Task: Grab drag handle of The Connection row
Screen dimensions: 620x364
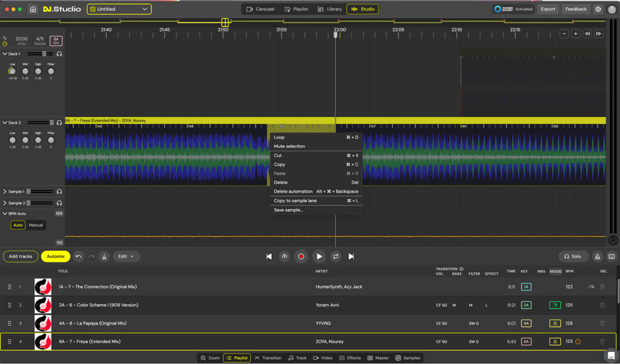Action: [10, 287]
